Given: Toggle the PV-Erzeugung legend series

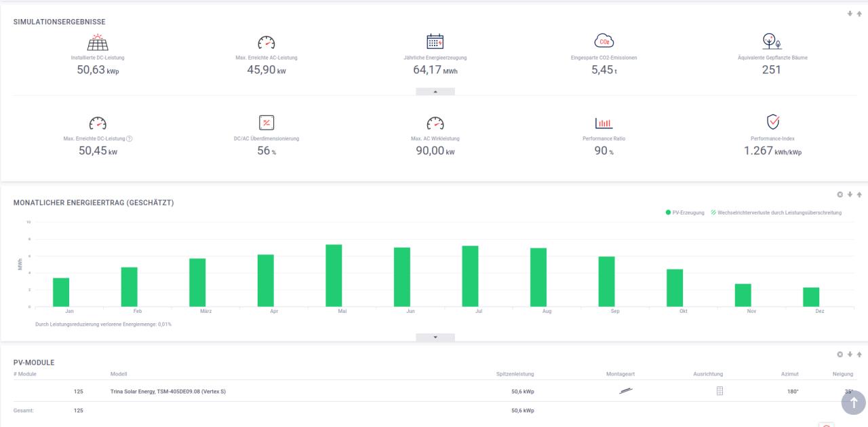Looking at the screenshot, I should click(x=685, y=212).
